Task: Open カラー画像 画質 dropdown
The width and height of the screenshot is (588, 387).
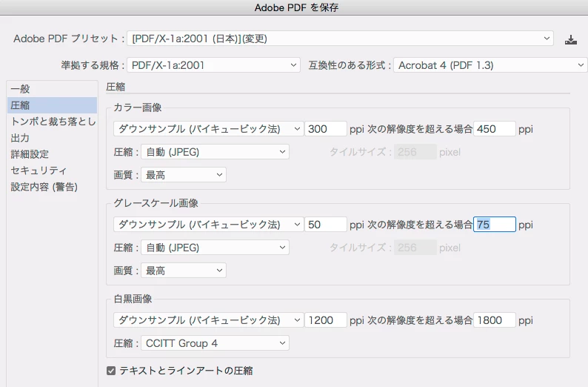Action: (x=184, y=175)
